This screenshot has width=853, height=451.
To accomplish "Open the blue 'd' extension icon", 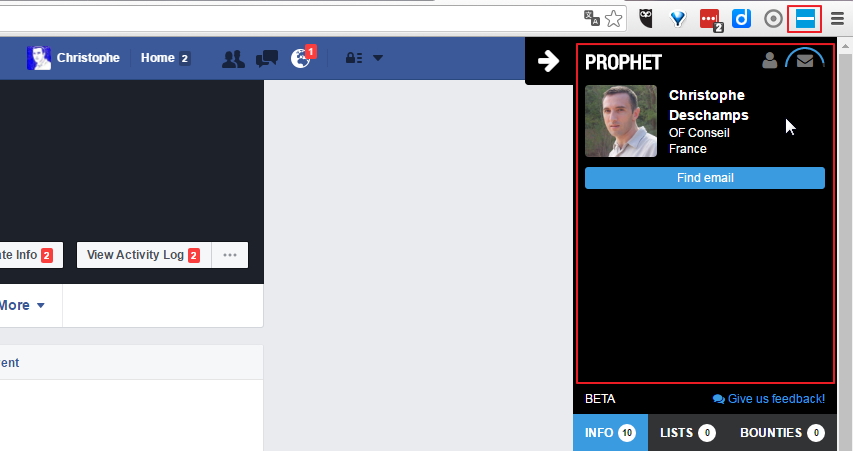I will 741,18.
